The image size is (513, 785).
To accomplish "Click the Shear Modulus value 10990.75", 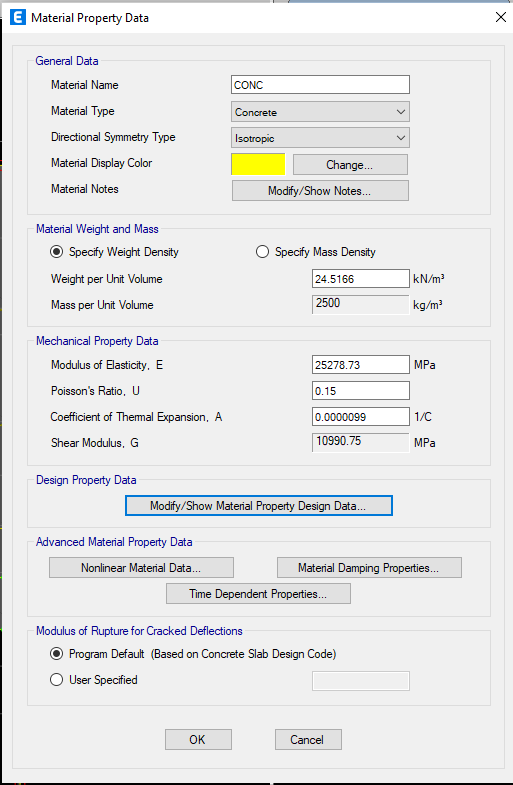I will (361, 443).
